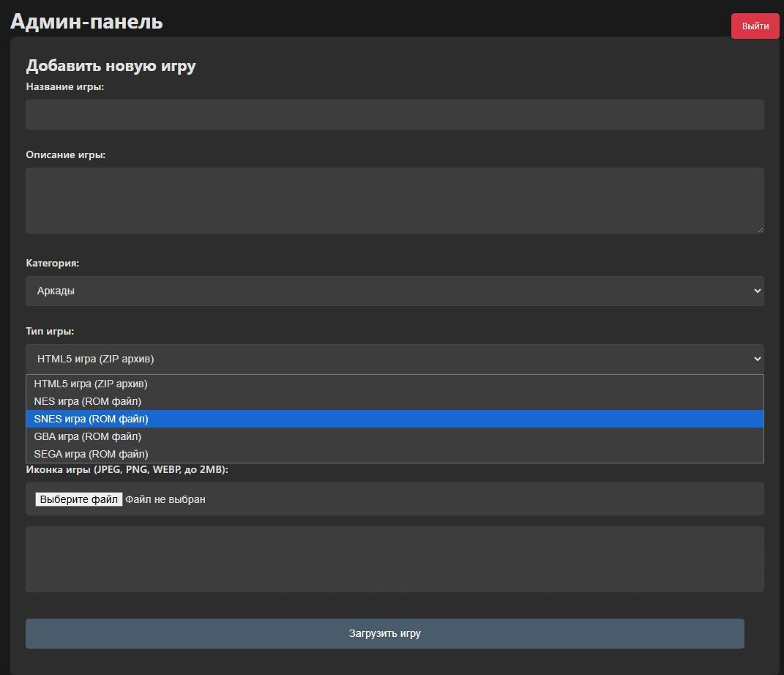This screenshot has height=675, width=784.
Task: Select GBA игра (ROM файл) option
Action: (x=88, y=436)
